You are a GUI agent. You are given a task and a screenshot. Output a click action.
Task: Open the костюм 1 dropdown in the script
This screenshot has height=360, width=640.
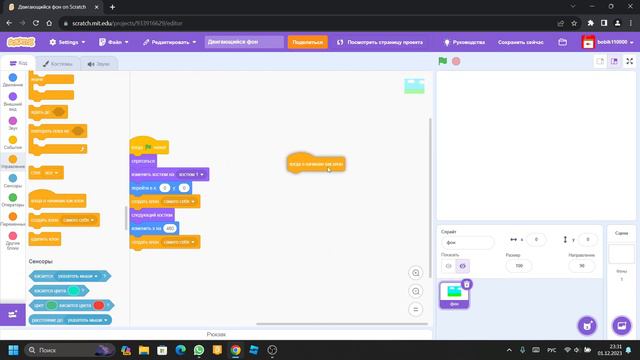pos(191,174)
